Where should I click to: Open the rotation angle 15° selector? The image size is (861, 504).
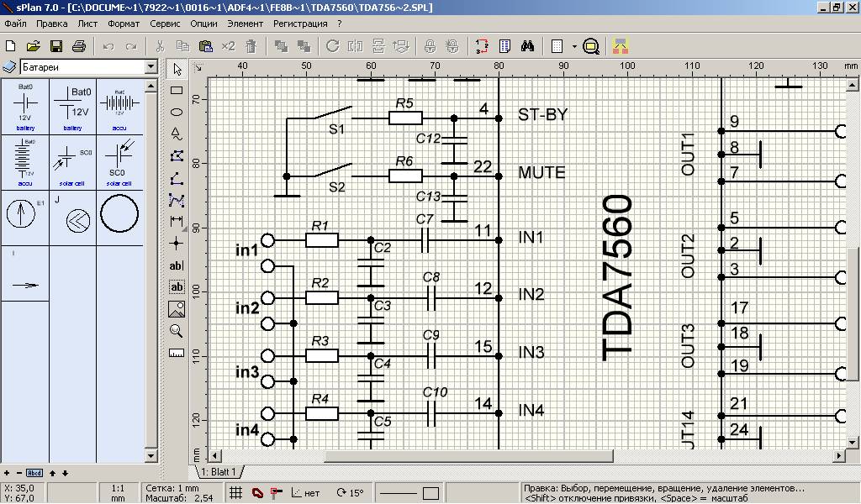[350, 493]
